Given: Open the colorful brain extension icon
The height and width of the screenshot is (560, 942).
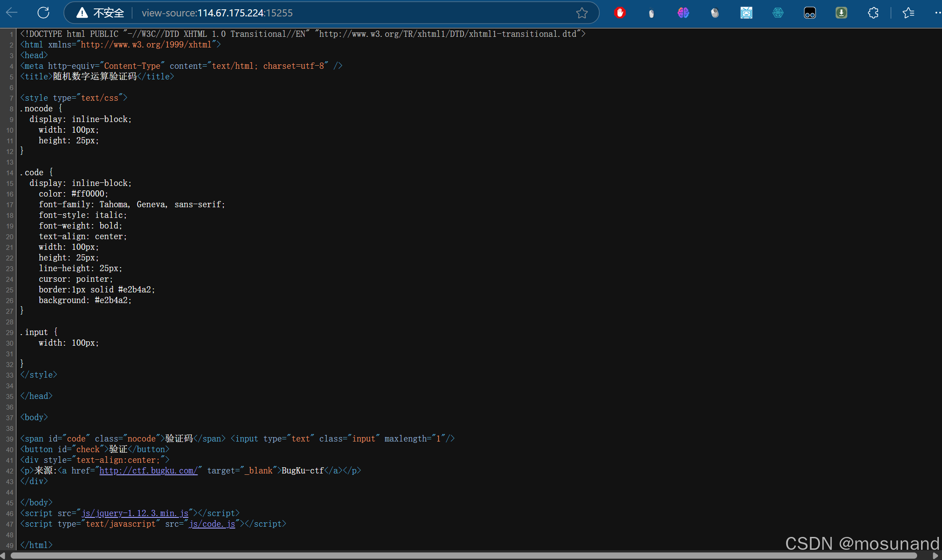Looking at the screenshot, I should tap(683, 13).
